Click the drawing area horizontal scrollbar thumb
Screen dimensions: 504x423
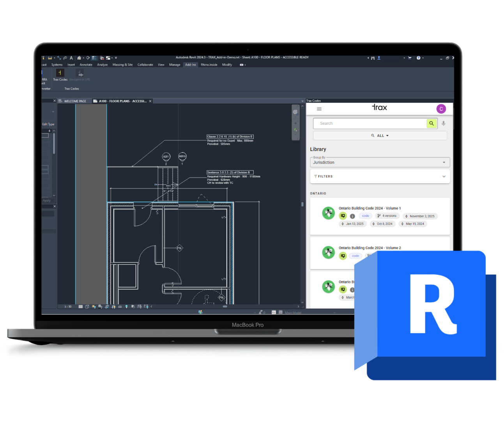tap(225, 307)
